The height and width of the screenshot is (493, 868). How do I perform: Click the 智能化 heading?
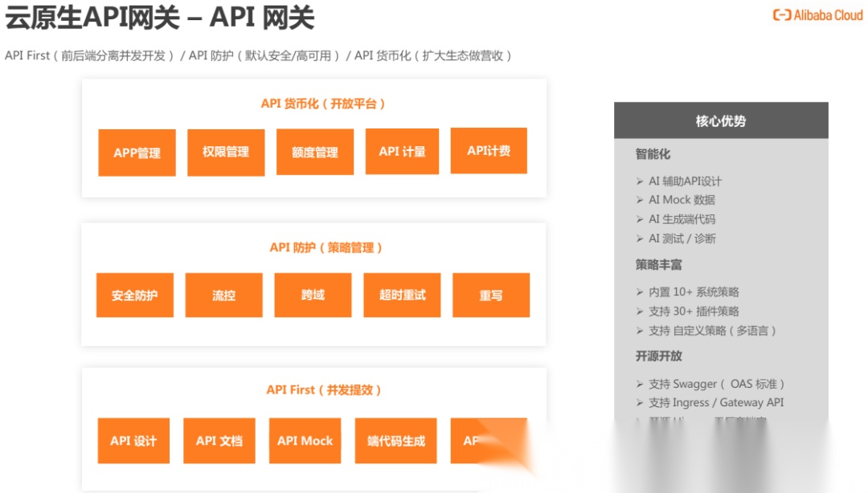point(653,154)
